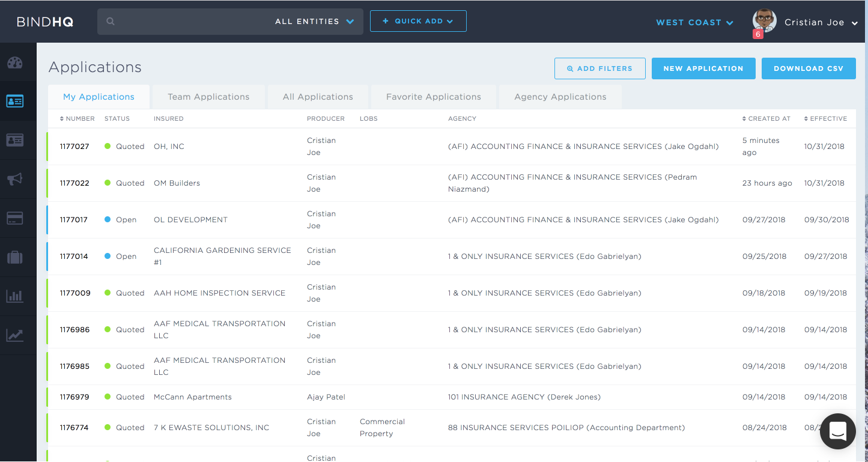Screen dimensions: 868x462
Task: Click producer Ajay Patel
Action: [326, 397]
